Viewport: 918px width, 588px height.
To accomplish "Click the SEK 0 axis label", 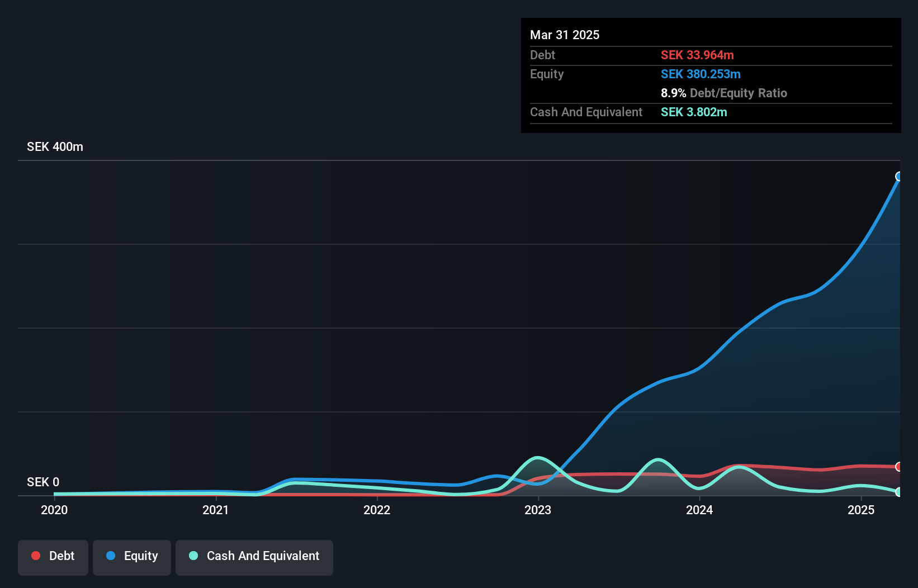I will (43, 482).
